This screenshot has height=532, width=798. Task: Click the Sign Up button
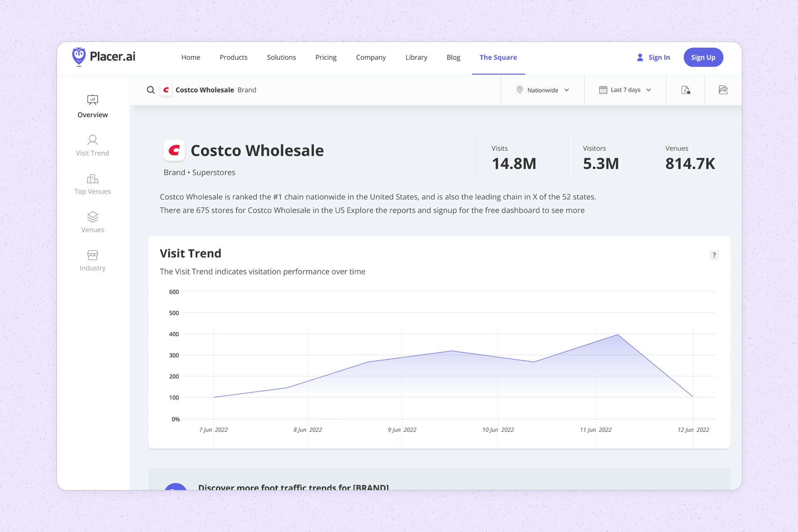point(703,57)
